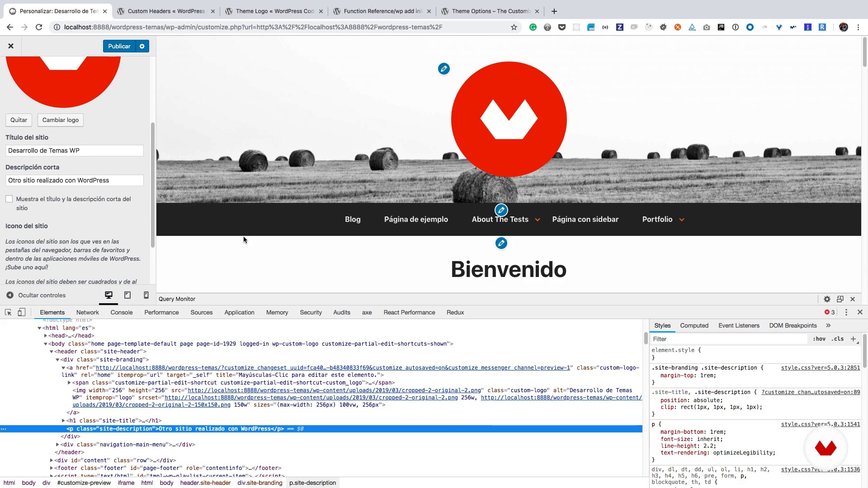The width and height of the screenshot is (868, 488).
Task: Select mobile preview device icon
Action: (x=146, y=295)
